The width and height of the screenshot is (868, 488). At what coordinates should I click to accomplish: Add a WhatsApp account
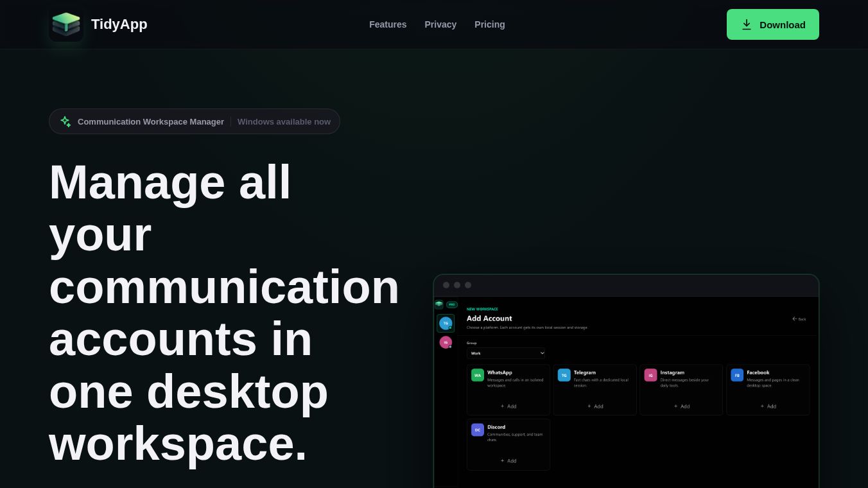tap(508, 406)
